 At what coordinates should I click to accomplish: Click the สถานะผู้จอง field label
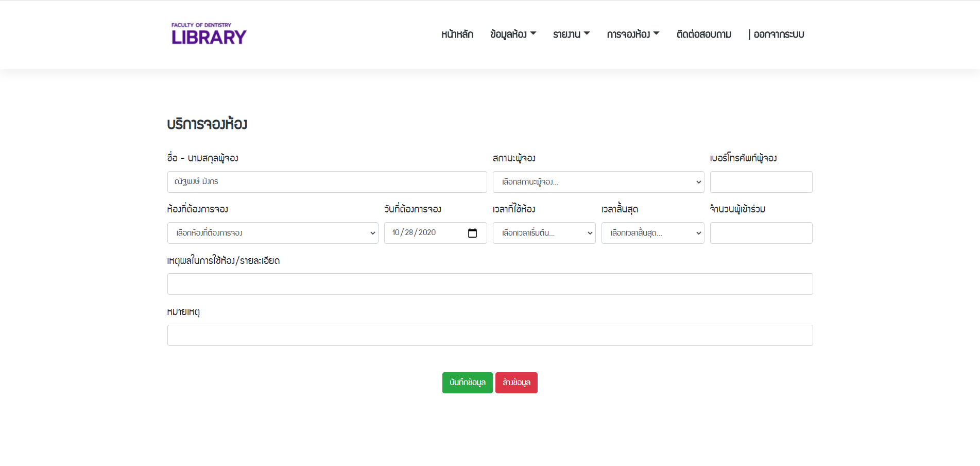pyautogui.click(x=514, y=158)
